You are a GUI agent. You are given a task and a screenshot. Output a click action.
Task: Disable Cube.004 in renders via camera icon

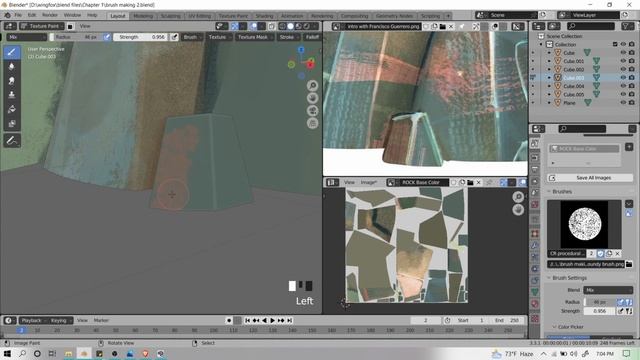click(631, 86)
